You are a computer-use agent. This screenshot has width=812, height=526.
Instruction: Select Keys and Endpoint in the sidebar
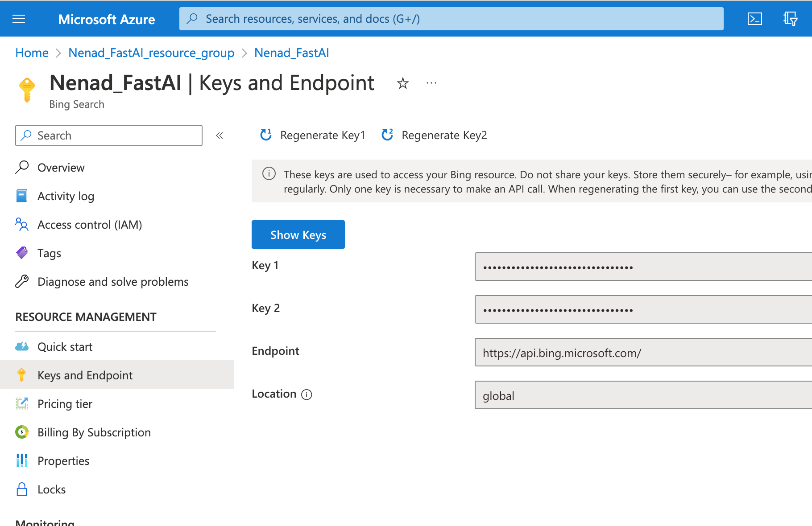pos(117,374)
